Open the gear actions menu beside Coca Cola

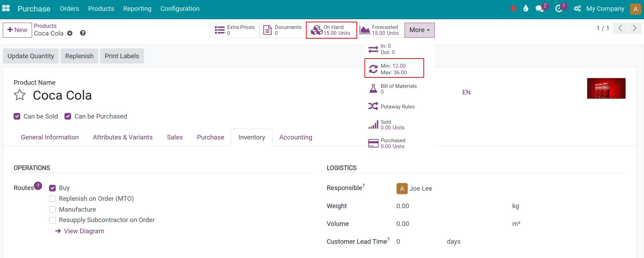tap(70, 33)
